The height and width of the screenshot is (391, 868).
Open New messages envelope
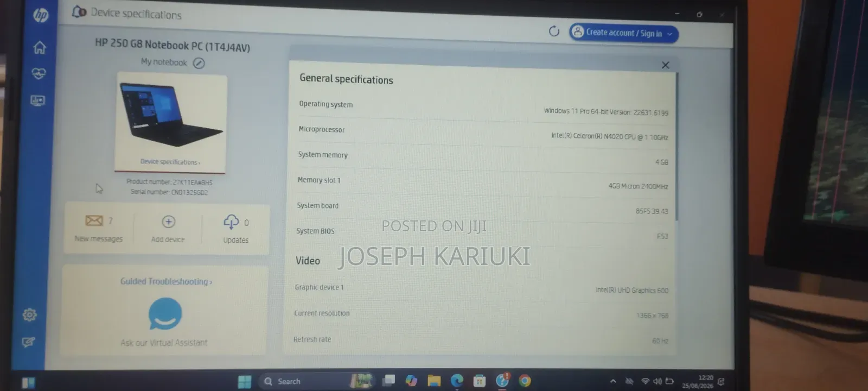click(94, 220)
